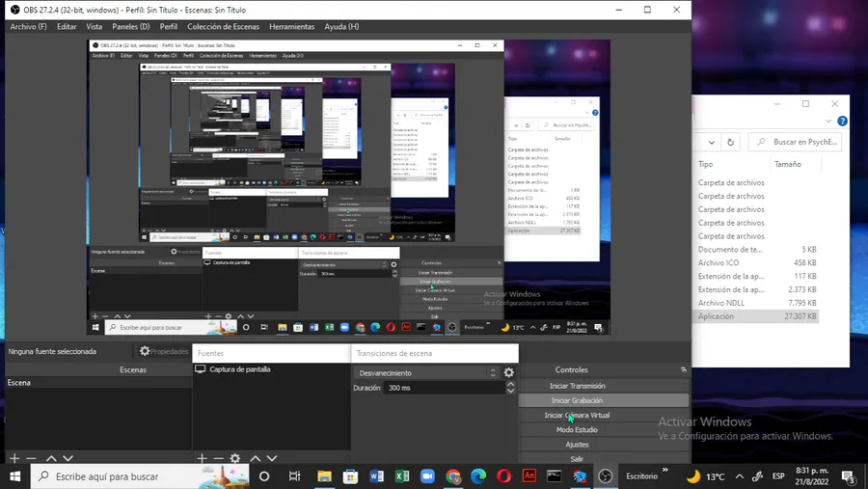Decrease Duración with the down stepper arrow

(x=510, y=391)
